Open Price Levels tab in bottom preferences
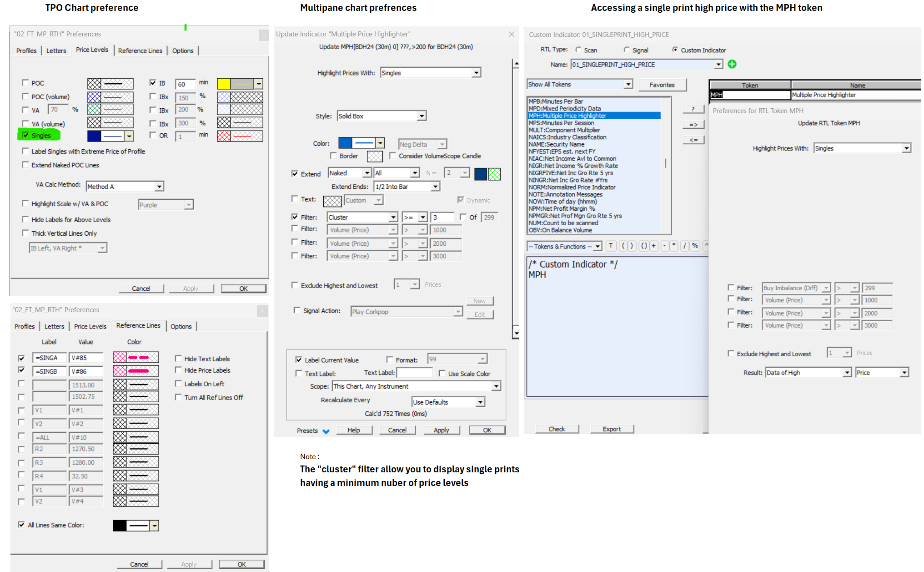Image resolution: width=924 pixels, height=572 pixels. point(90,326)
